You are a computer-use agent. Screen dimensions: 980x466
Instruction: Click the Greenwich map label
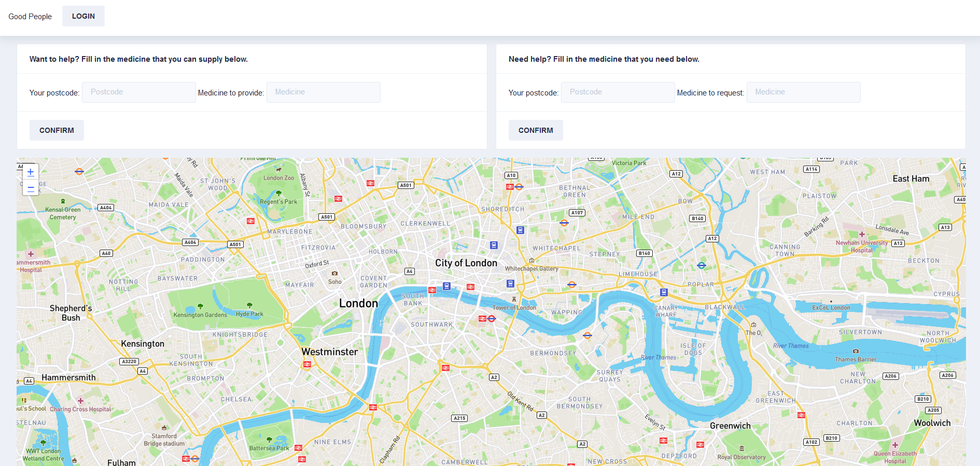[730, 426]
